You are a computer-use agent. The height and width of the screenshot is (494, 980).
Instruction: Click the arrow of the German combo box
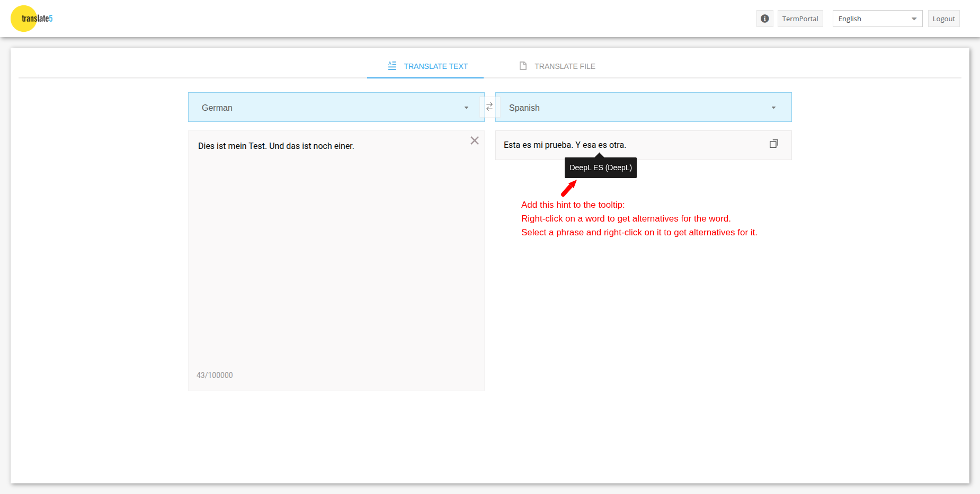(466, 108)
